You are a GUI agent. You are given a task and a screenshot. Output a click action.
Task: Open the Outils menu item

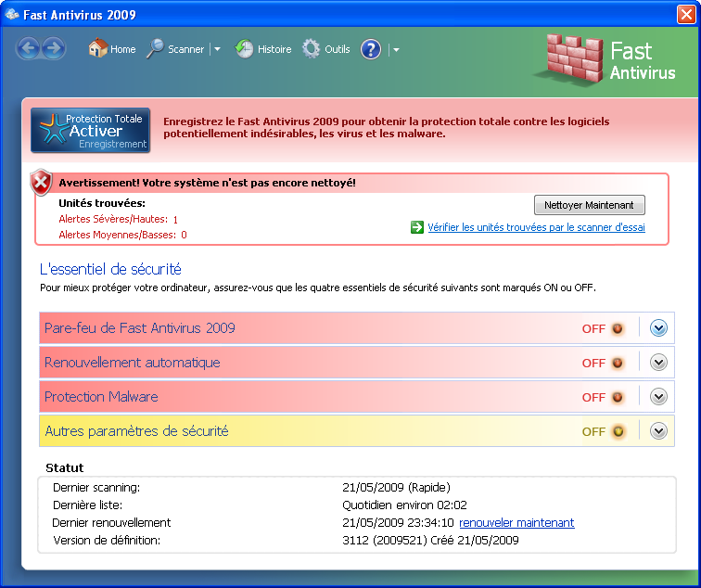click(338, 49)
